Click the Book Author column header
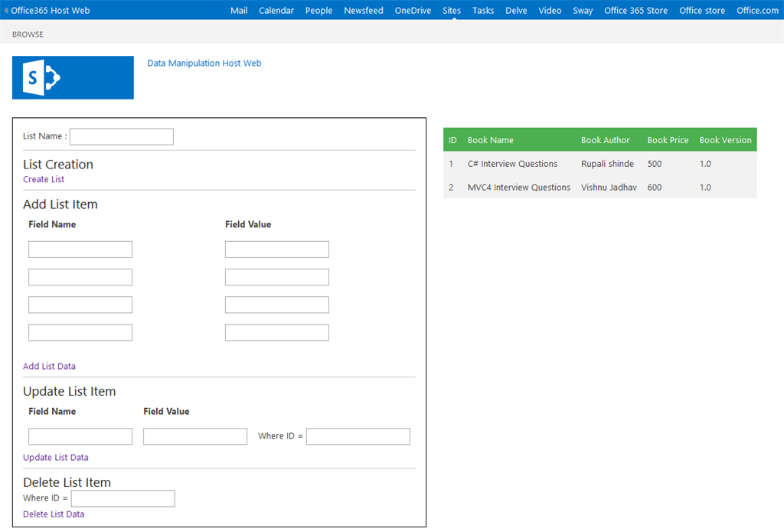The height and width of the screenshot is (532, 784). [x=606, y=140]
